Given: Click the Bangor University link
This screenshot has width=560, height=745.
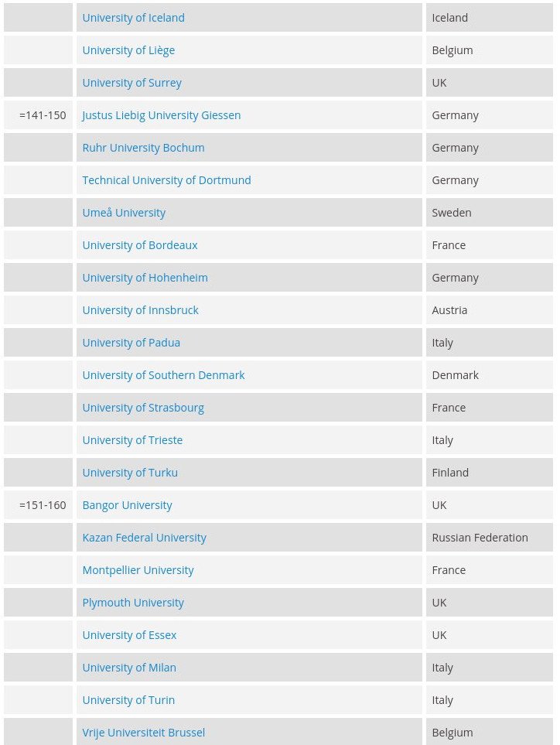Looking at the screenshot, I should click(x=127, y=505).
